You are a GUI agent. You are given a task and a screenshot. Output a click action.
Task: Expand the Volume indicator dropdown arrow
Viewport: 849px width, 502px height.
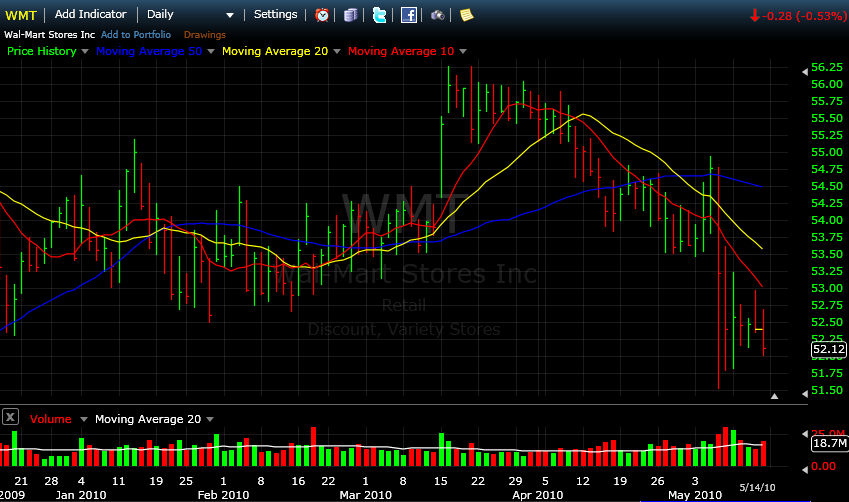tap(83, 419)
